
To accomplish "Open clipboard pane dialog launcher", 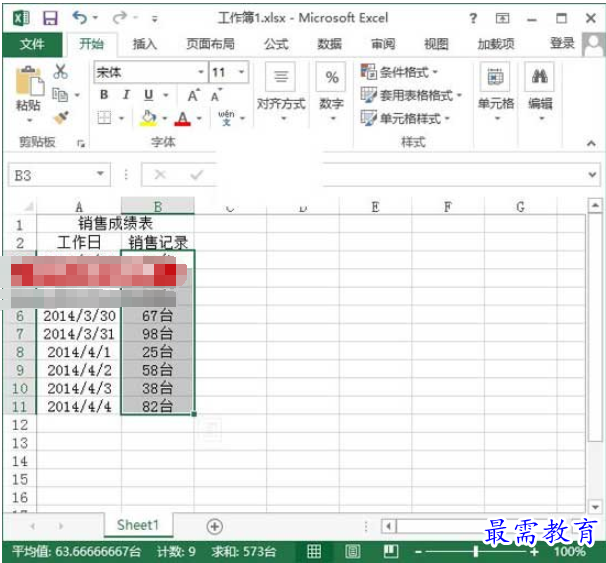I will 81,144.
